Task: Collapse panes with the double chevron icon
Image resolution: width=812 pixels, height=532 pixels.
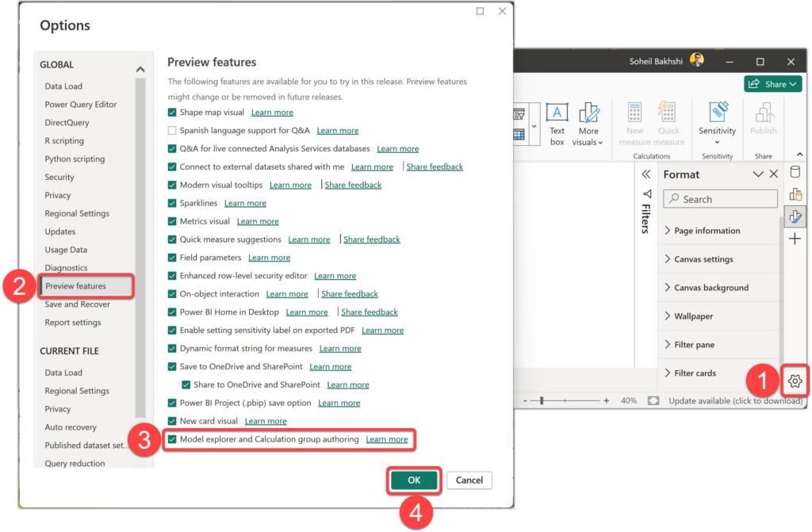Action: point(645,174)
